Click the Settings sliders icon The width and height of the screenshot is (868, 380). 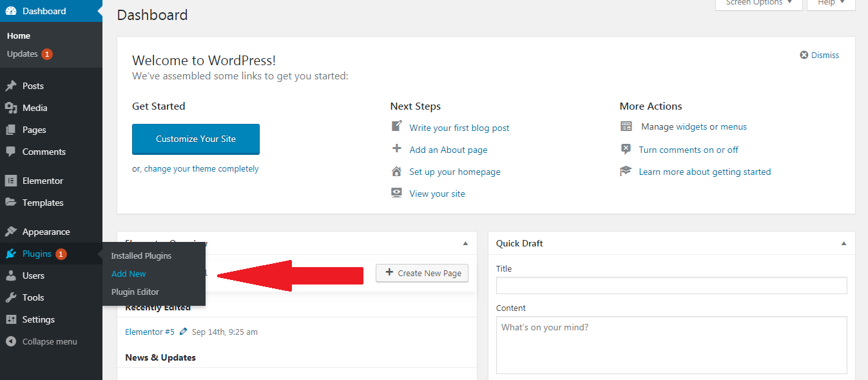click(11, 319)
